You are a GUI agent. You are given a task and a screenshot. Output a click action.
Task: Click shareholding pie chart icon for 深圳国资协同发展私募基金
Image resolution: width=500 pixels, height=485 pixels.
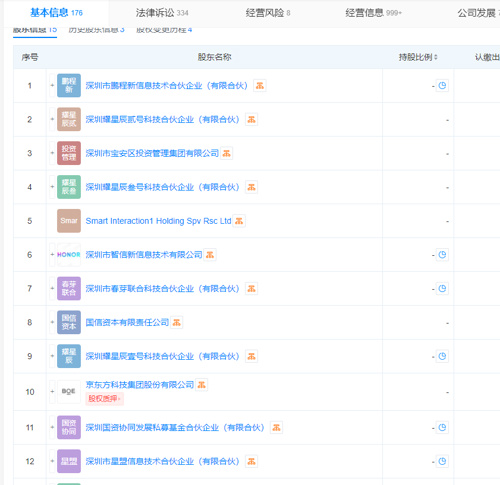tap(442, 427)
